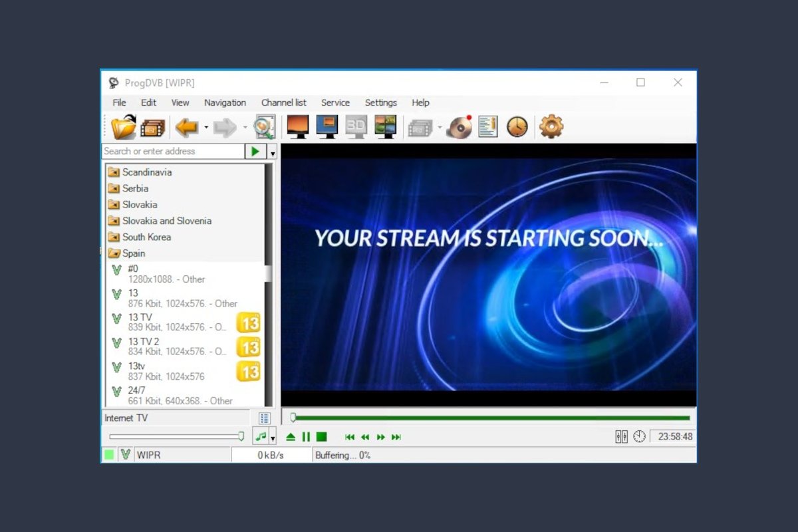The height and width of the screenshot is (532, 798).
Task: Skip to next with the skip-forward button
Action: coord(396,437)
